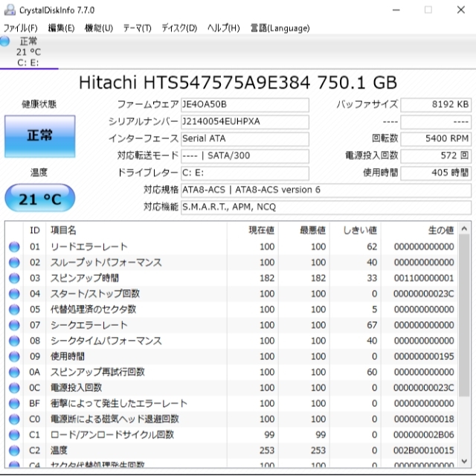476x476 pixels.
Task: Click the SMART list scroll up arrow
Action: [464, 228]
